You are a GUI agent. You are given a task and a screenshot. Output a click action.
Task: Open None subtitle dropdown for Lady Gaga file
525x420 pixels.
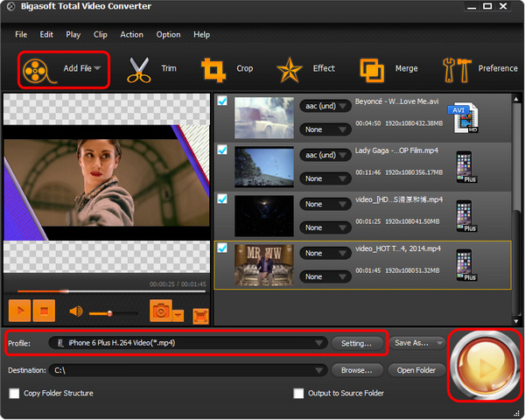(325, 178)
